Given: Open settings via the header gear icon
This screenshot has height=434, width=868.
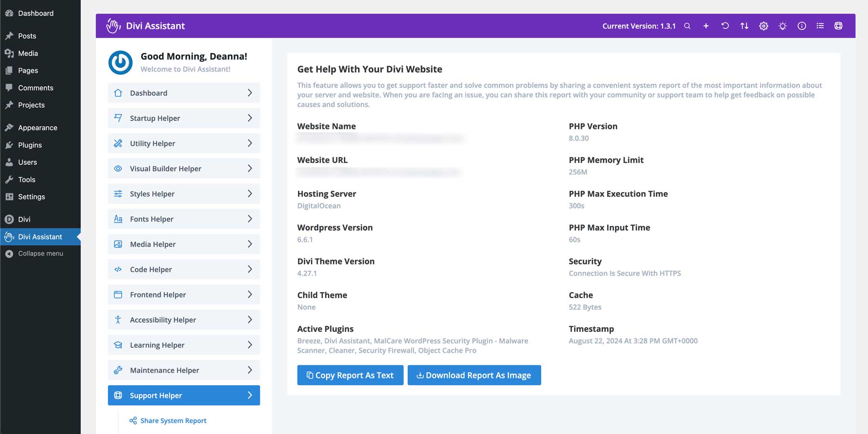Looking at the screenshot, I should coord(763,26).
